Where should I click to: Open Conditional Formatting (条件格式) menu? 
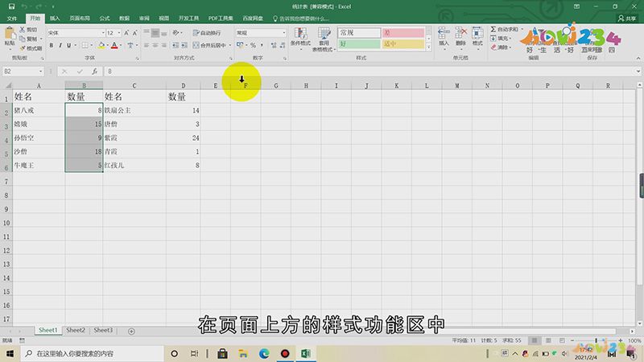pos(300,37)
